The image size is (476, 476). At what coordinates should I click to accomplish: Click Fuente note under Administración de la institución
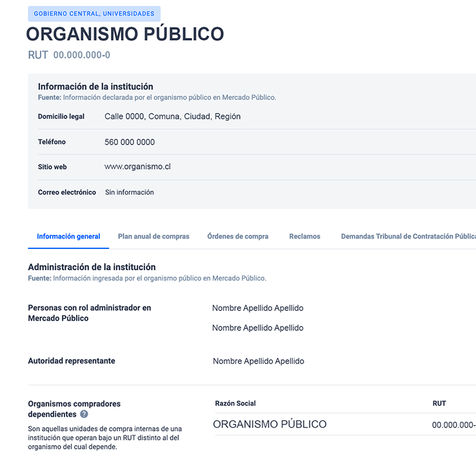point(147,279)
